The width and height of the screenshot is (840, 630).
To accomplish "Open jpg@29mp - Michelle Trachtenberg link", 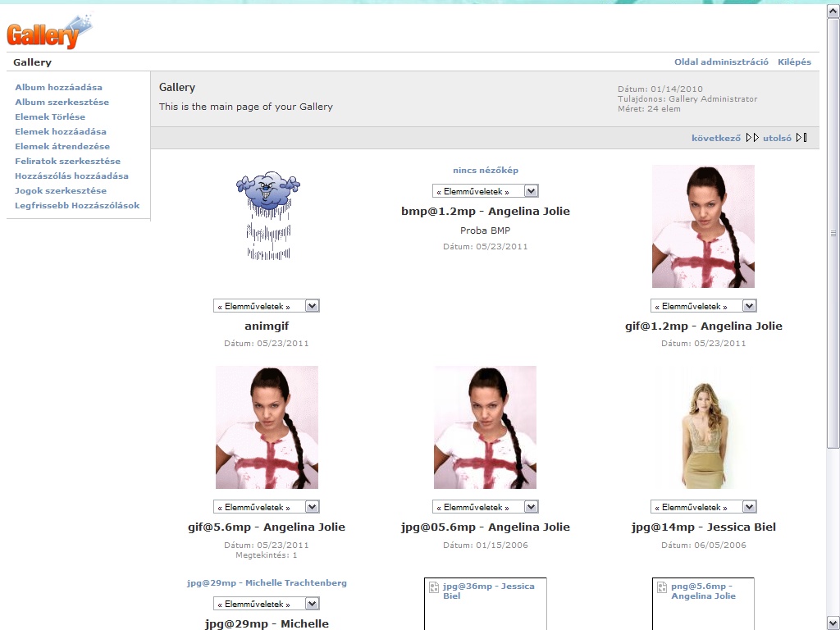I will [267, 583].
